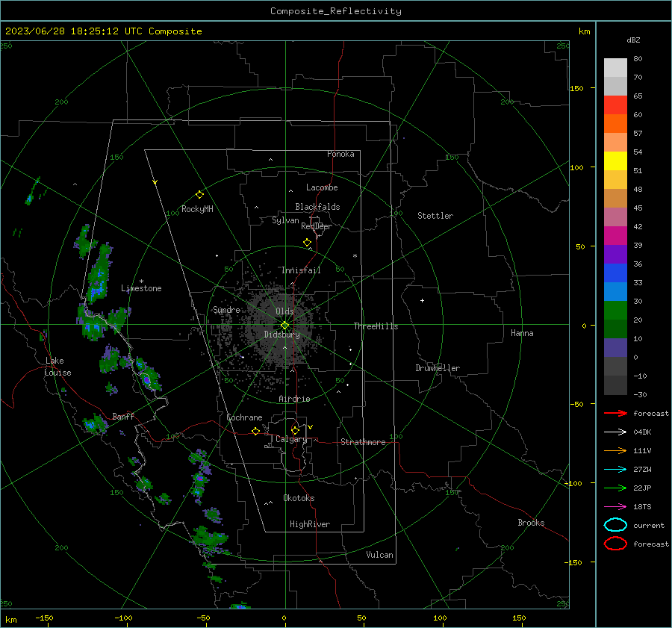672x628 pixels.
Task: Click the HighRiver city label
Action: [310, 524]
